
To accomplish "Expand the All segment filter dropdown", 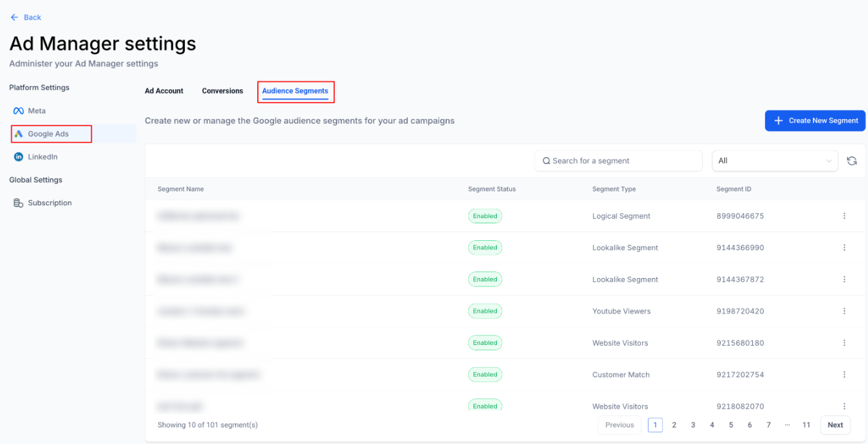I will pos(774,161).
